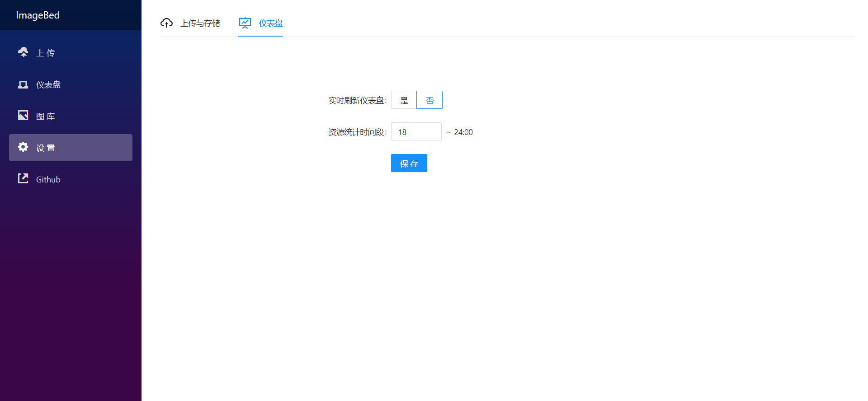Screen dimensions: 868x401
Task: Click the settings gear icon in sidebar
Action: click(x=23, y=147)
